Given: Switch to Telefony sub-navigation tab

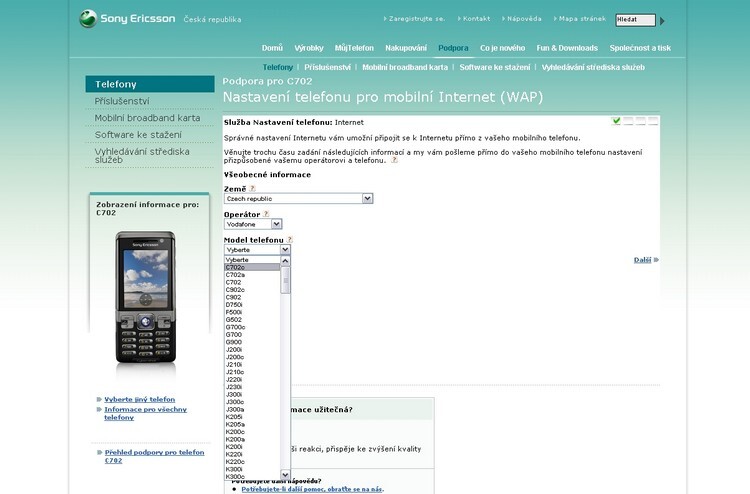Looking at the screenshot, I should (277, 67).
